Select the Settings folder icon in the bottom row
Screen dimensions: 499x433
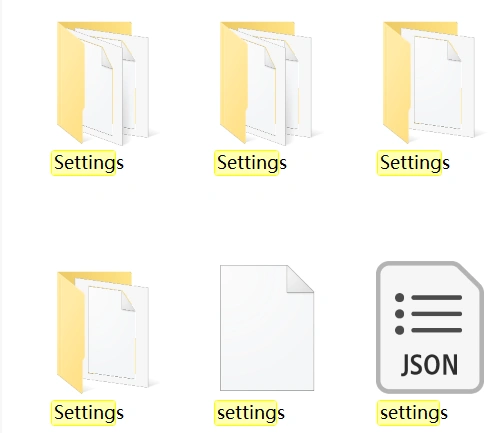103,333
